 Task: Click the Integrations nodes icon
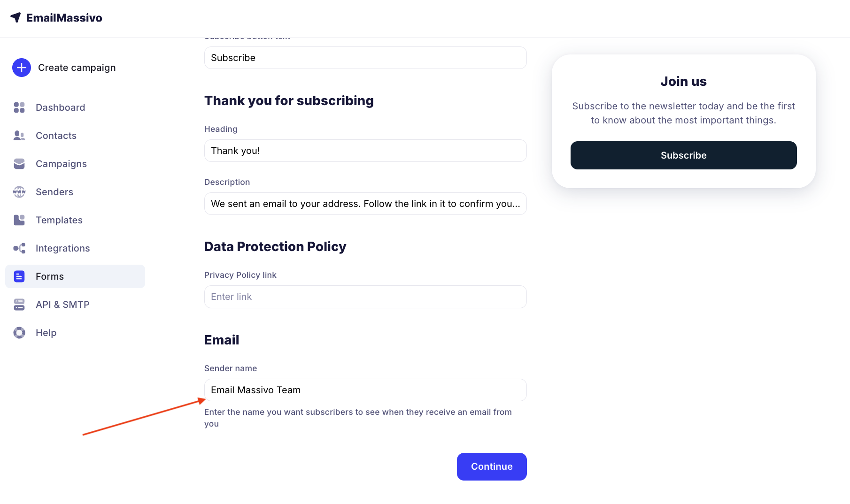click(19, 248)
